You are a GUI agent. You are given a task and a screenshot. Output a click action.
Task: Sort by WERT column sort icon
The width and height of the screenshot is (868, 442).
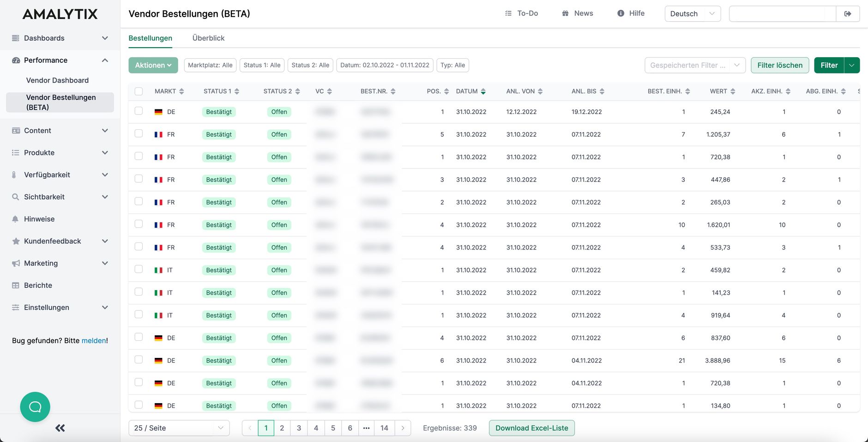[733, 91]
